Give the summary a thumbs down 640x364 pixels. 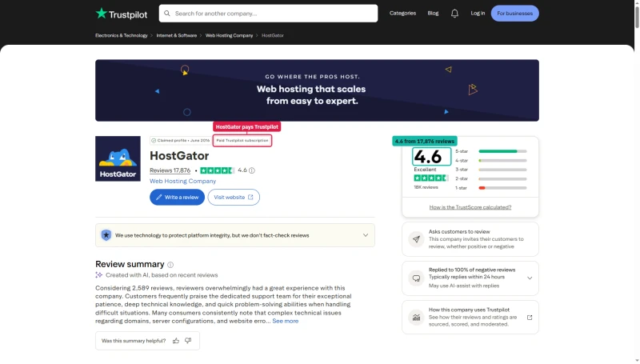tap(188, 341)
